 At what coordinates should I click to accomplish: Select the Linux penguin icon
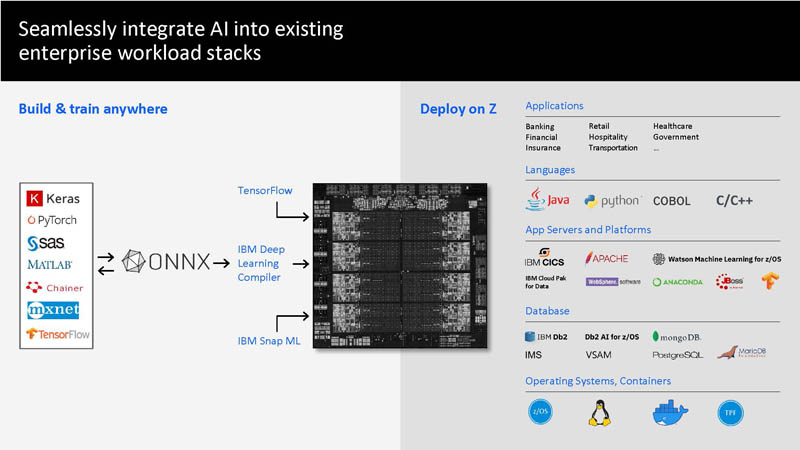point(599,413)
